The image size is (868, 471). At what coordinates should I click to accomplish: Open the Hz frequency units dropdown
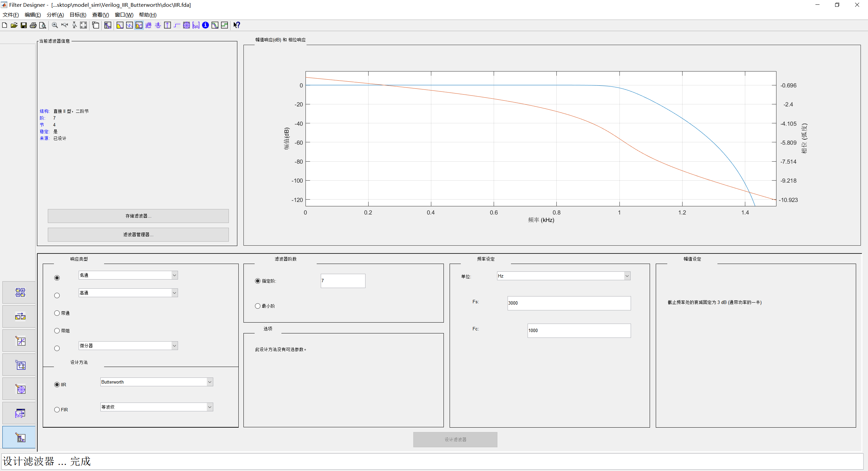tap(627, 276)
